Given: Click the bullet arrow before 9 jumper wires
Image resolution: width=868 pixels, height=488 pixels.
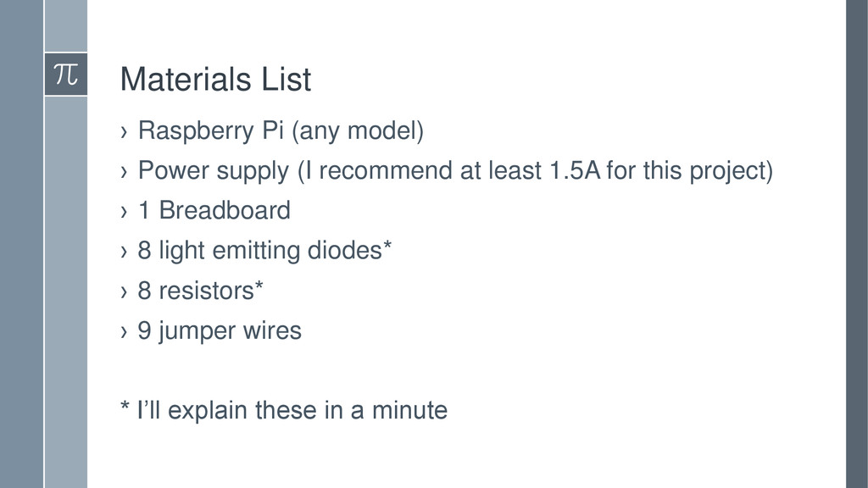Looking at the screenshot, I should [x=124, y=332].
